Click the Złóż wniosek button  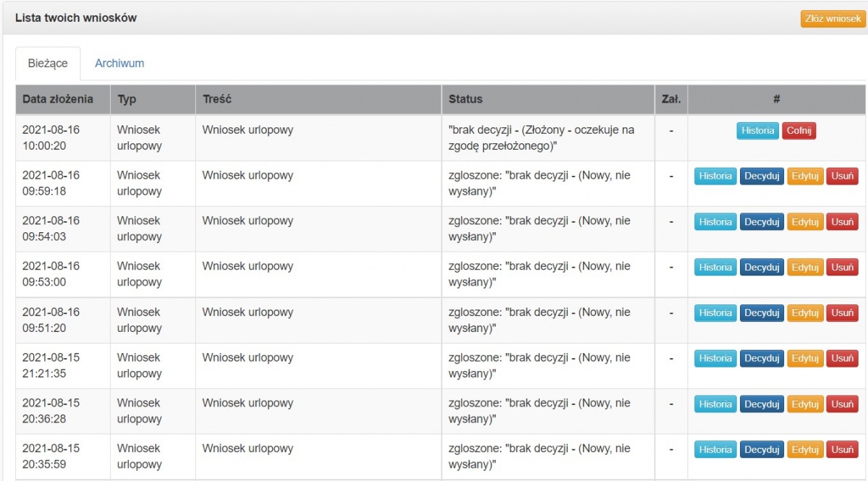tap(833, 19)
